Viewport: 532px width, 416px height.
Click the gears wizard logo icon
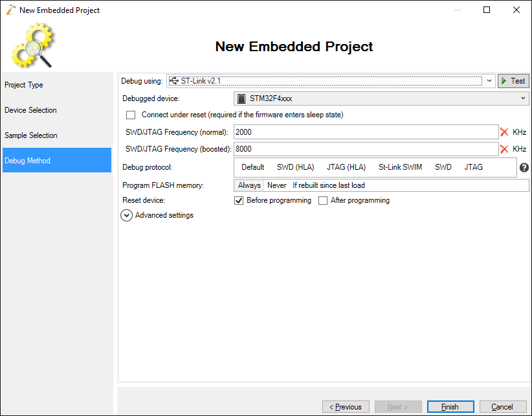pos(32,45)
